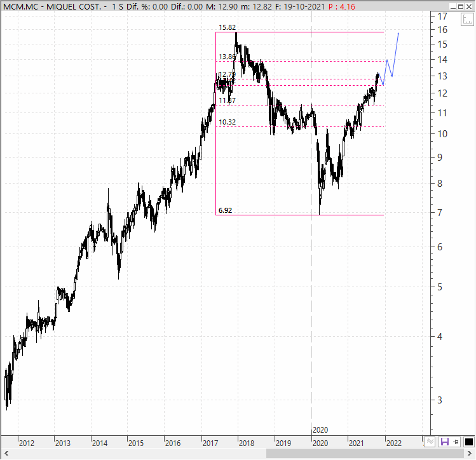The width and height of the screenshot is (476, 460).
Task: Click the 11.37 retracement level label
Action: (x=227, y=101)
